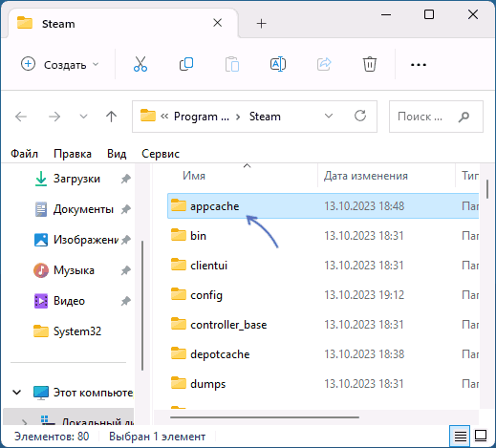This screenshot has width=496, height=448.
Task: Click pin icon next to Музыка
Action: pyautogui.click(x=126, y=270)
